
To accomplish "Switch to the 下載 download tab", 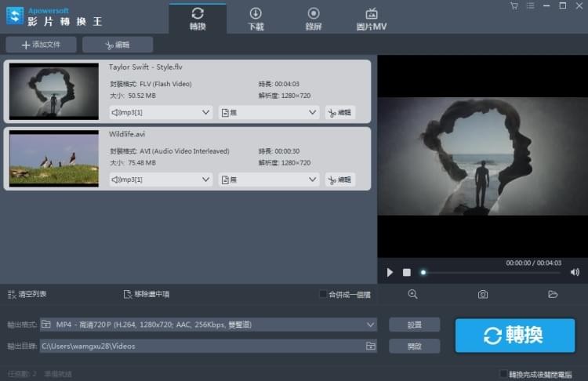I will [x=256, y=19].
